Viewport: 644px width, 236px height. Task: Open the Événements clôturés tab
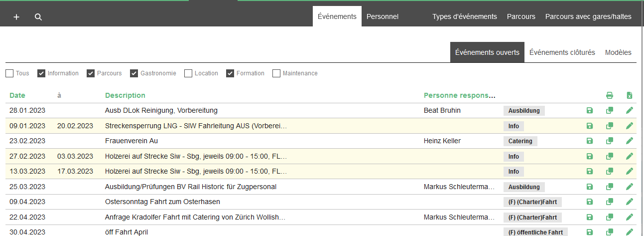[562, 52]
